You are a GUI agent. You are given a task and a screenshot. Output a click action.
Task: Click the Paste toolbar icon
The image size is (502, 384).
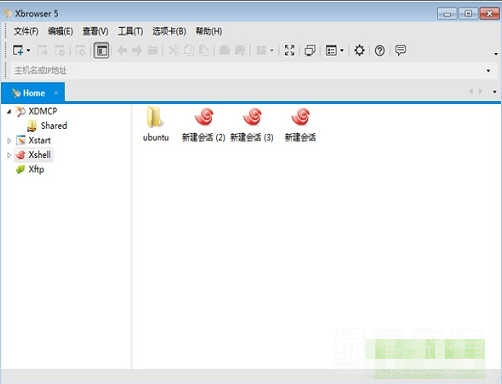(x=204, y=51)
